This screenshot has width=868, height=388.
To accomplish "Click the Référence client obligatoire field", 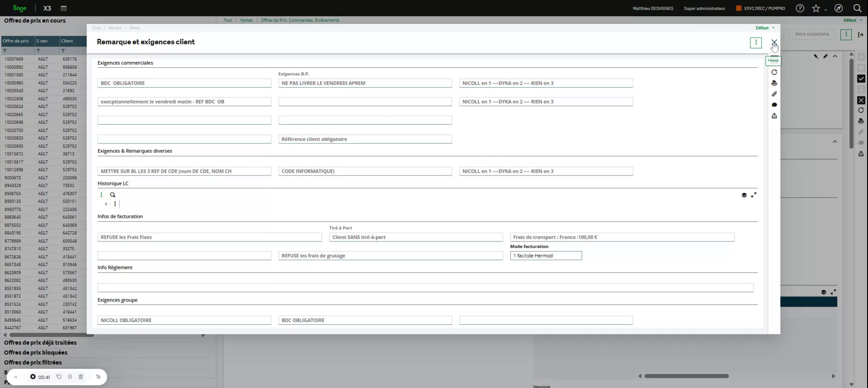I will (x=365, y=139).
